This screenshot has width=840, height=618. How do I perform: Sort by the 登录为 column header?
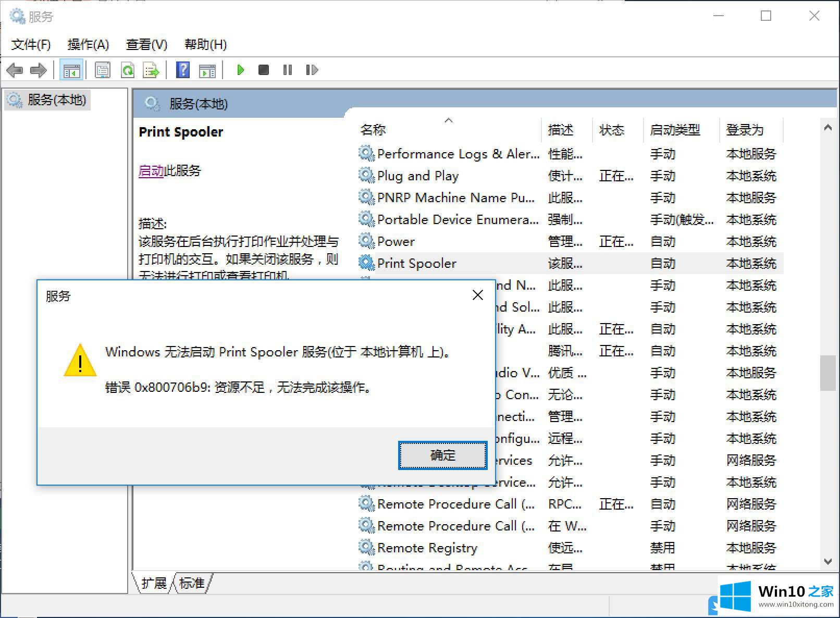pyautogui.click(x=745, y=130)
